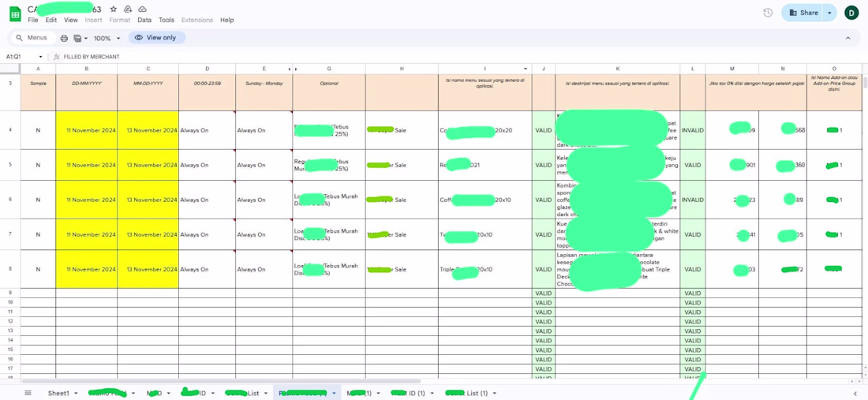
Task: Click column L VALID cell in row 8
Action: pos(693,269)
